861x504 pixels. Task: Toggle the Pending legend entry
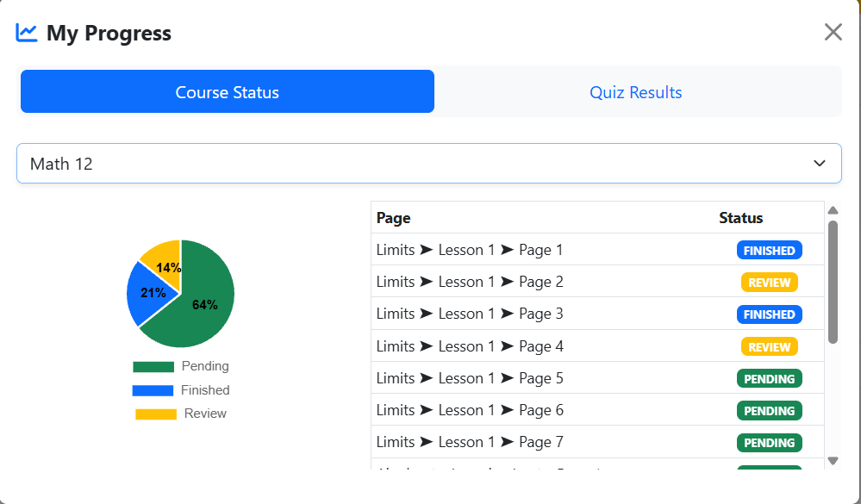click(x=181, y=366)
